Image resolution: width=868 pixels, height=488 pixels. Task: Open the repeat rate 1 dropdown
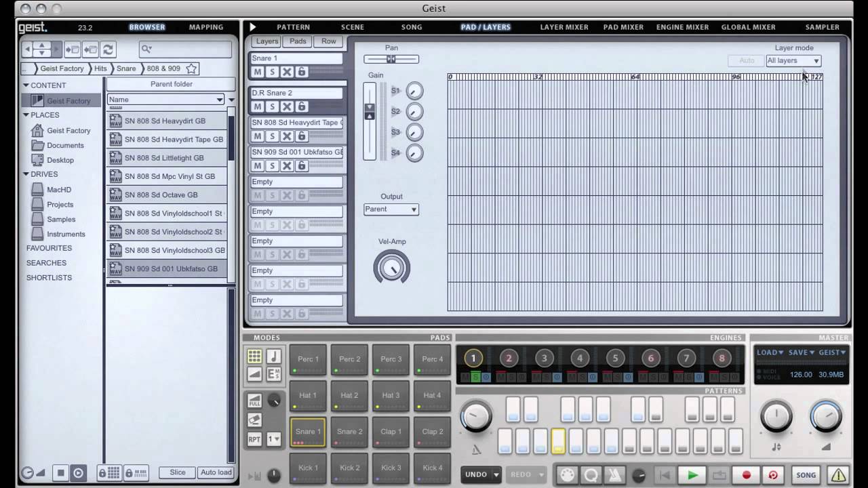pos(273,439)
